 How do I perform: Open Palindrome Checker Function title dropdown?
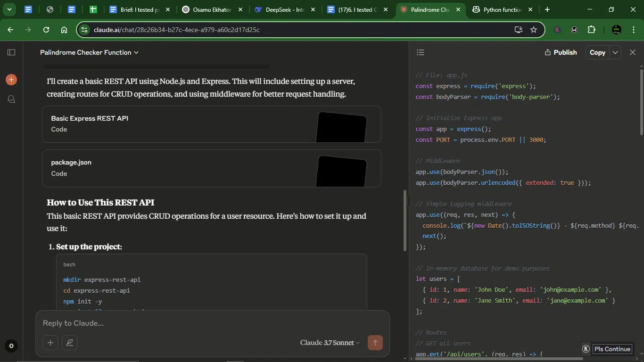pyautogui.click(x=90, y=52)
